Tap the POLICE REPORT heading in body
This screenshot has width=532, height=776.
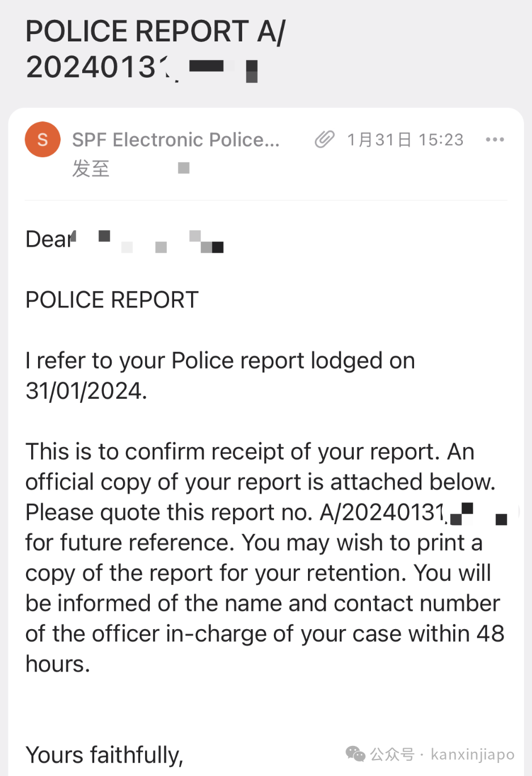click(x=112, y=300)
